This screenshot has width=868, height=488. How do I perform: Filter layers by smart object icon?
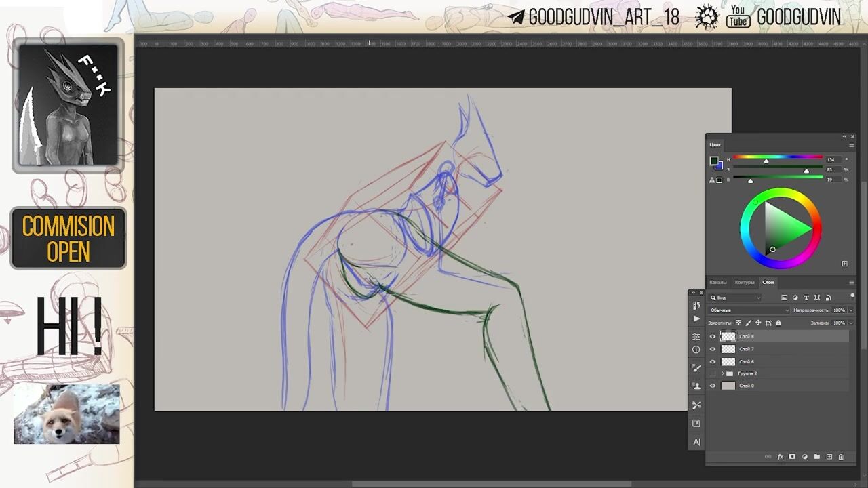pos(828,298)
